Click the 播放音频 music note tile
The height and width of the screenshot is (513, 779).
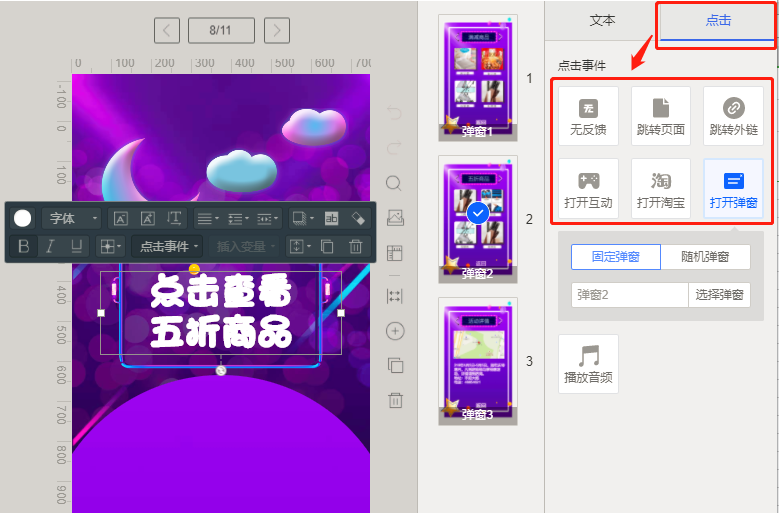click(588, 364)
